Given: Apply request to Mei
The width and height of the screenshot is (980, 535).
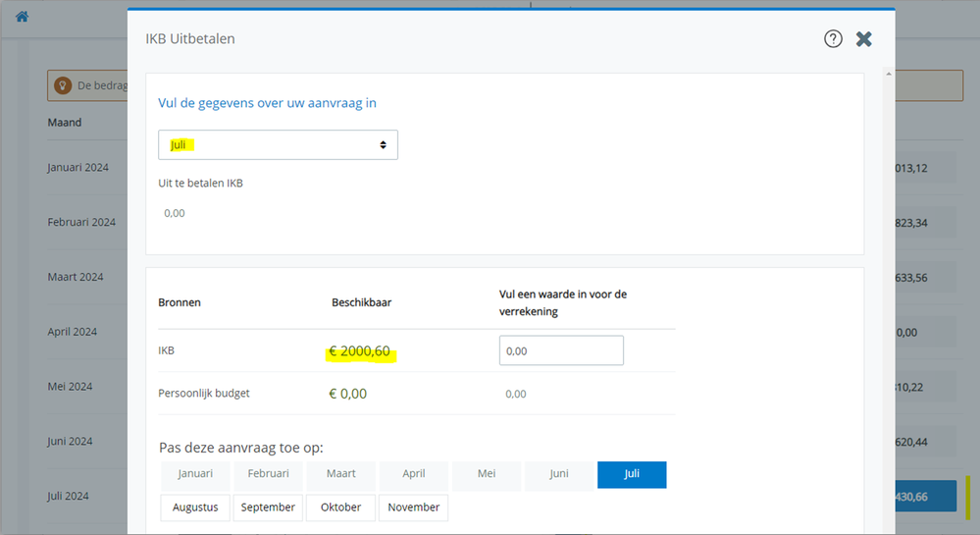Looking at the screenshot, I should pos(487,474).
